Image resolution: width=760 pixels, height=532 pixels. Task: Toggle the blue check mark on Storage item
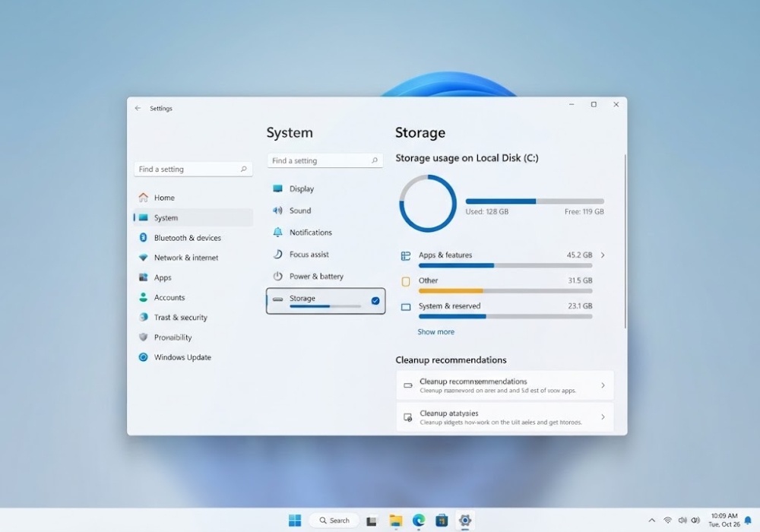pos(375,301)
